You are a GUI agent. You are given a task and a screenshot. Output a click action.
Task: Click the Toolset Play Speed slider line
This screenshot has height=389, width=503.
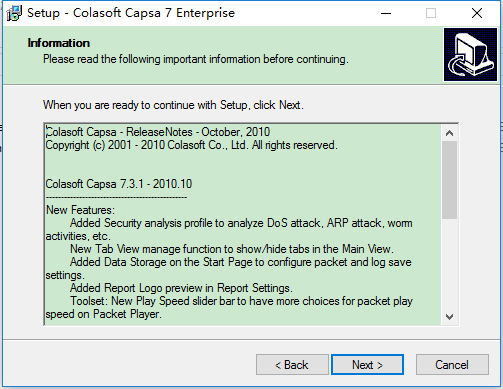point(241,301)
